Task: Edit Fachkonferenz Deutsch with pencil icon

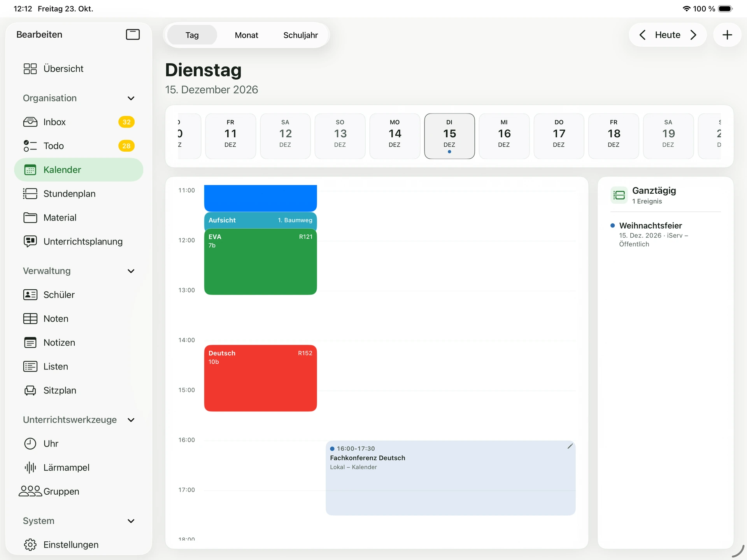Action: 570,446
